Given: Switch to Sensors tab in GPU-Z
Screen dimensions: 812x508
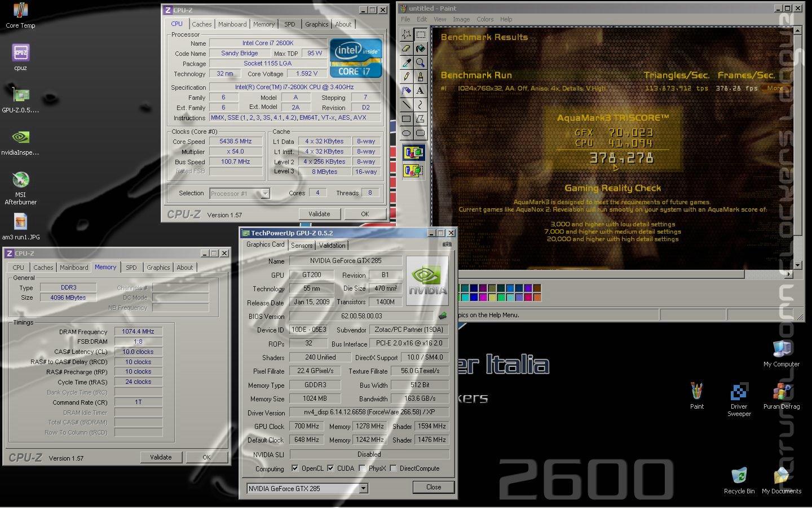Looking at the screenshot, I should [x=302, y=246].
